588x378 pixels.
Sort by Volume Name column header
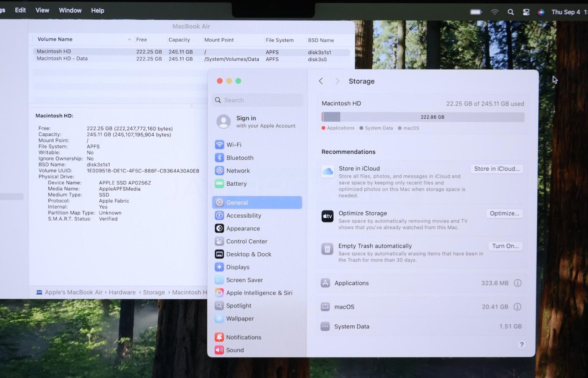(x=55, y=39)
